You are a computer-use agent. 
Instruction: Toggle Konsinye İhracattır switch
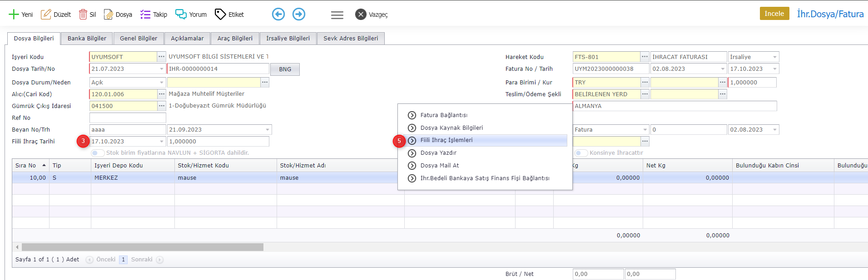tap(581, 153)
